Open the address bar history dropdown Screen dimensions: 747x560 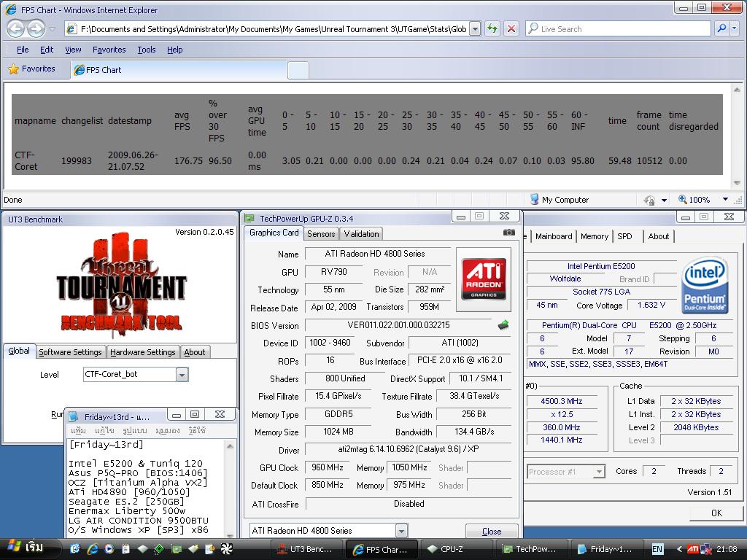[475, 29]
